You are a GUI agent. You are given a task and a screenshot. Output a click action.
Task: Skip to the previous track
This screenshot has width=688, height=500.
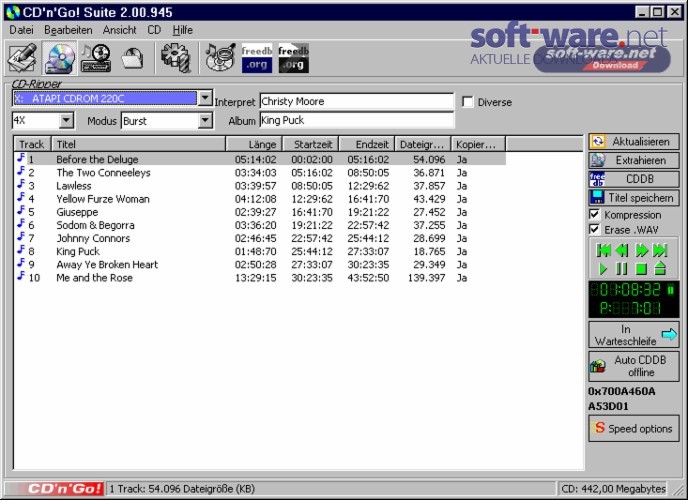[x=603, y=250]
